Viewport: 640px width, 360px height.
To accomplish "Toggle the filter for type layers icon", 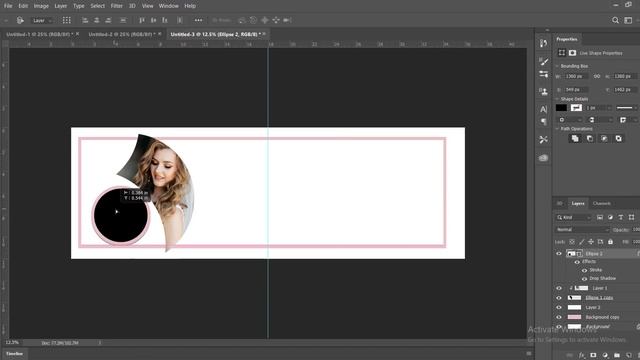I will [621, 218].
